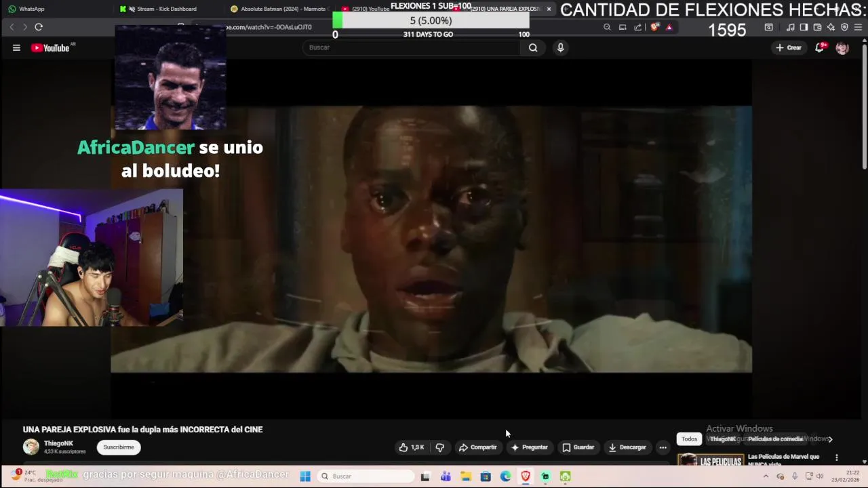Viewport: 868px width, 488px height.
Task: Save video with the Guardar button
Action: point(578,447)
